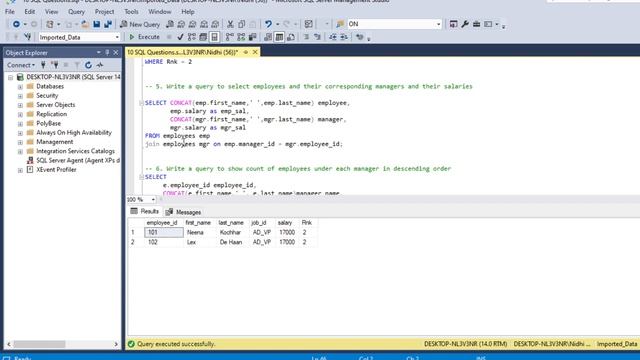Toggle Include Client Statistics icon
The image size is (640, 360).
pos(253,37)
